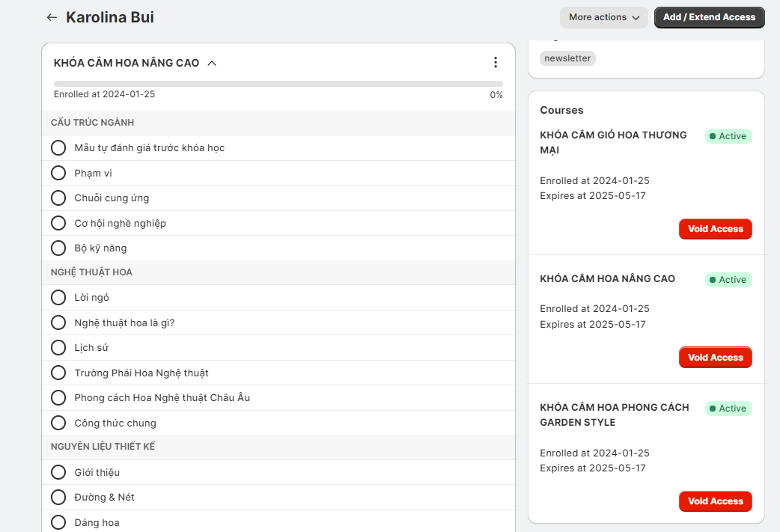
Task: Click the back arrow beside Karolina Bui
Action: coord(52,17)
